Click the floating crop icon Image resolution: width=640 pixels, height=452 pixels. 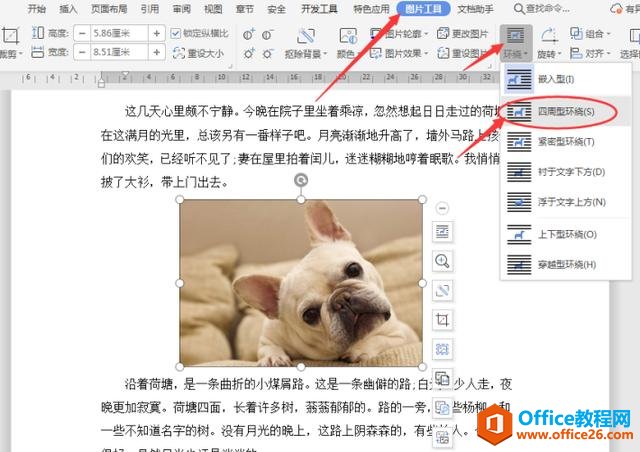click(x=442, y=320)
